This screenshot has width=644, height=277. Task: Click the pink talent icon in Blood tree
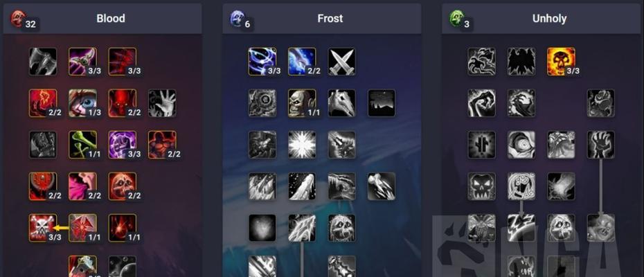82,186
